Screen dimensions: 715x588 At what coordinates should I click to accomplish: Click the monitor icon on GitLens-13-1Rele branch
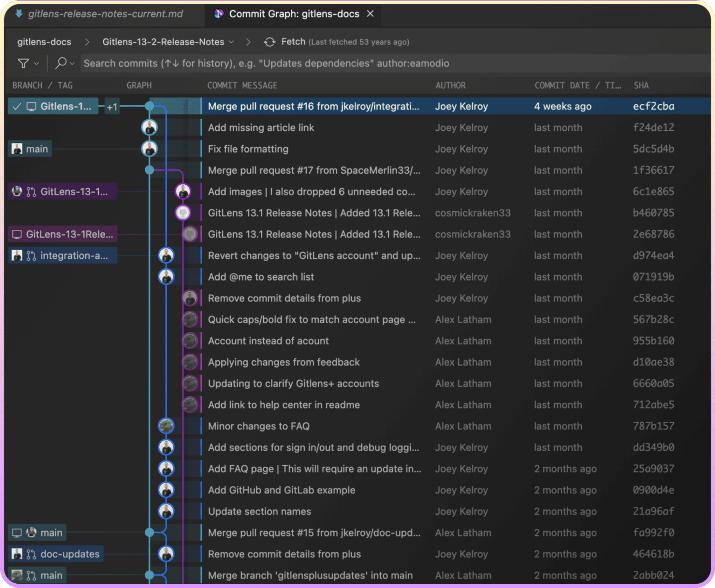17,235
